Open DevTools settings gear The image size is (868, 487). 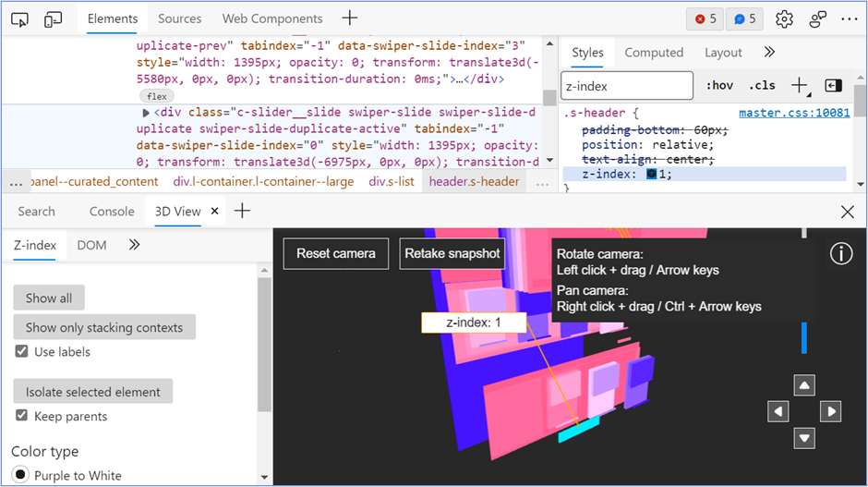tap(784, 18)
